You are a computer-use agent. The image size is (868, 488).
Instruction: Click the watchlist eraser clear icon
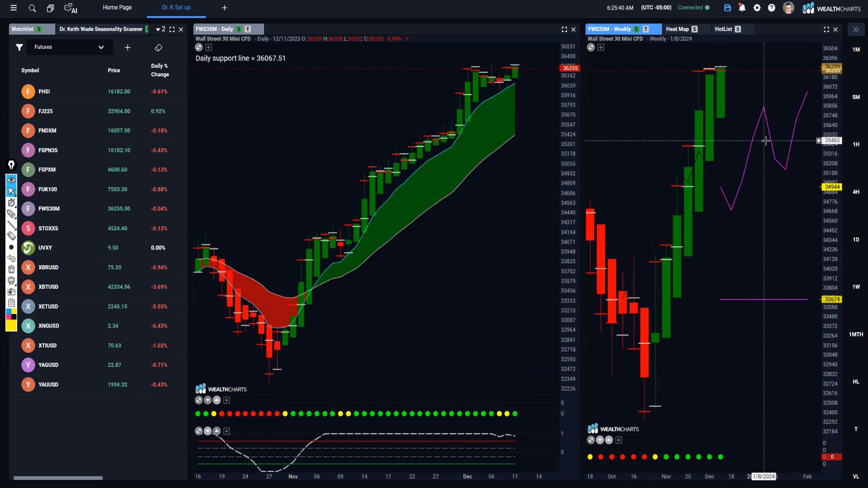click(159, 47)
